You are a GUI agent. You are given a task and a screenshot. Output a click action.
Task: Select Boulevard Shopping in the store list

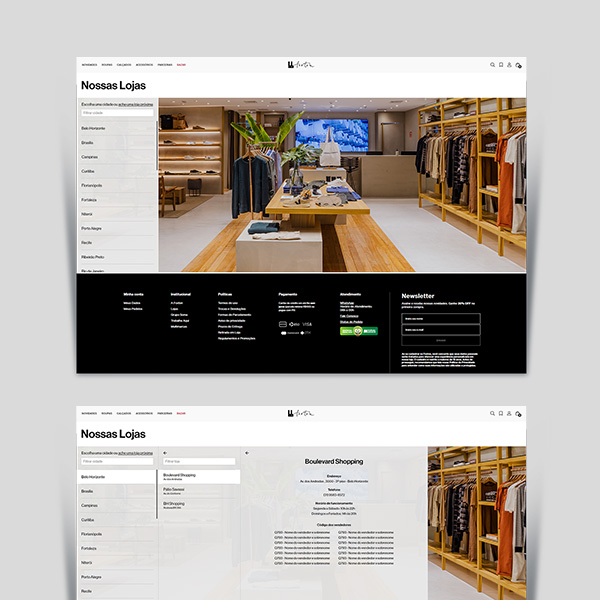pos(180,477)
